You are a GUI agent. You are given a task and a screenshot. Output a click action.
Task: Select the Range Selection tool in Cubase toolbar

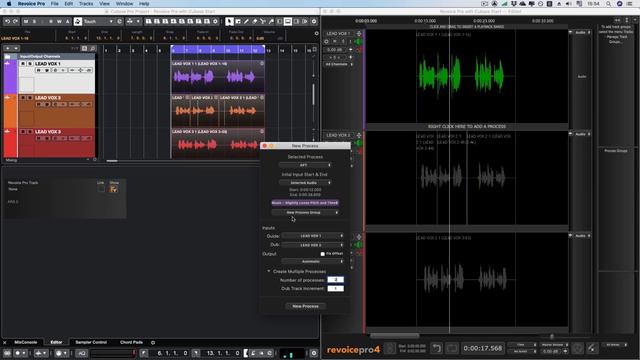click(238, 21)
